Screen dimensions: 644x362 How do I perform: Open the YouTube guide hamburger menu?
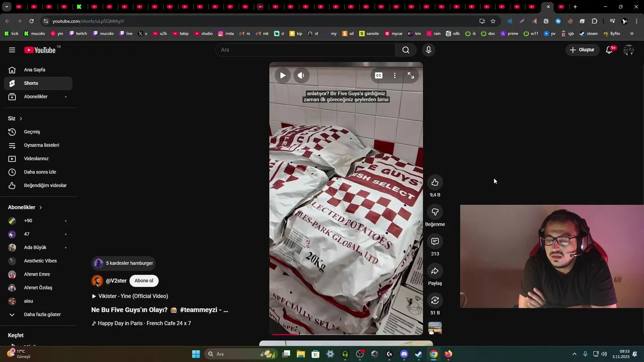click(x=12, y=50)
